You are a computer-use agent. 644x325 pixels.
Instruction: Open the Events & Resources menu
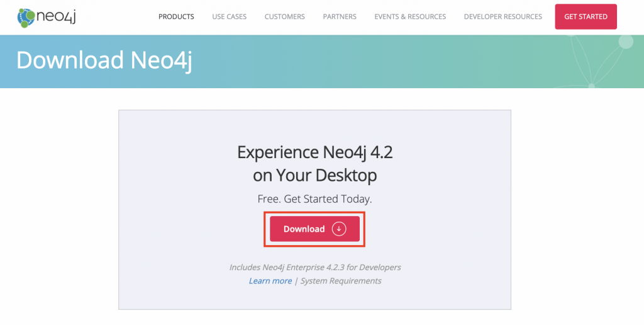tap(410, 16)
